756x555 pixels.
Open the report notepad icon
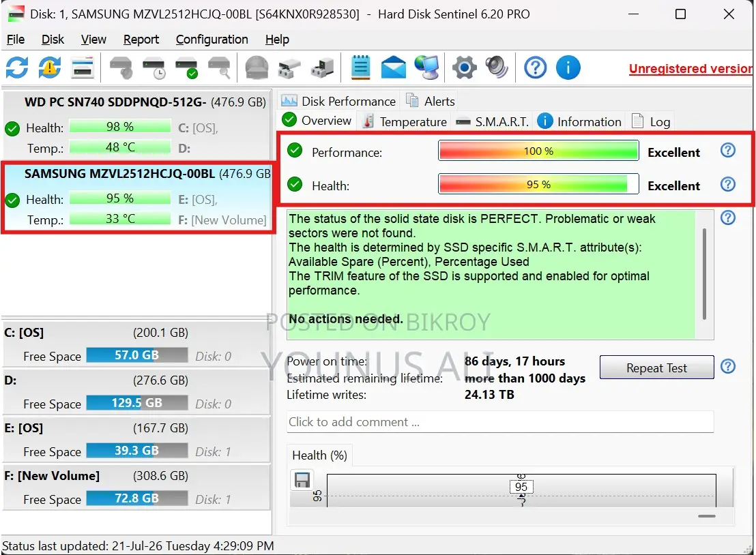coord(361,67)
